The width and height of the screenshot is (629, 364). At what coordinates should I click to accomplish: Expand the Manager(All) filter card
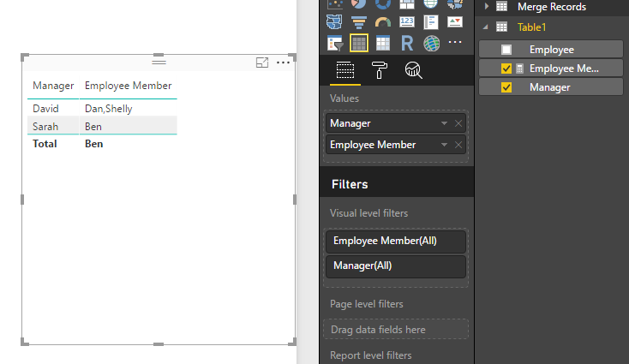[x=396, y=266]
